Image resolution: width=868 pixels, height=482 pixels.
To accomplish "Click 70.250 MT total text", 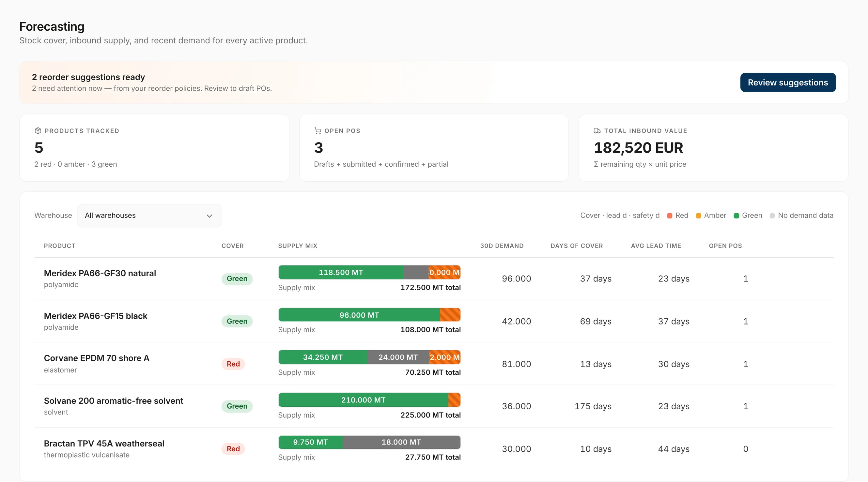I will coord(433,372).
